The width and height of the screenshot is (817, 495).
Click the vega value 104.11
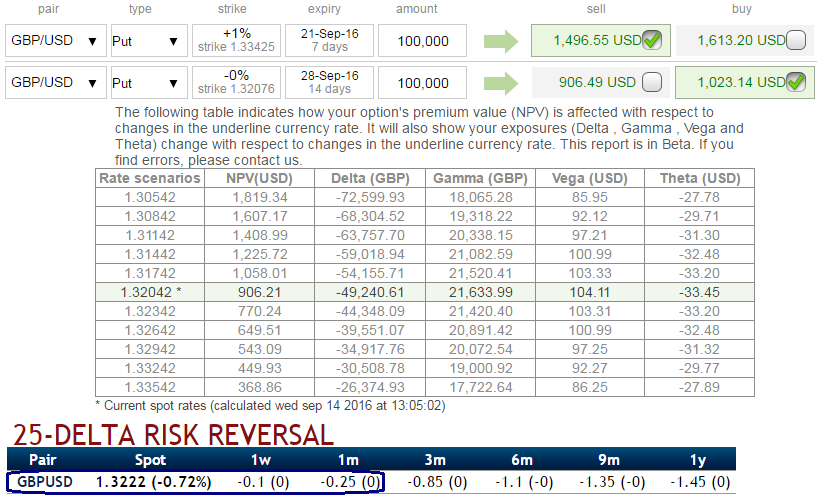click(x=590, y=292)
